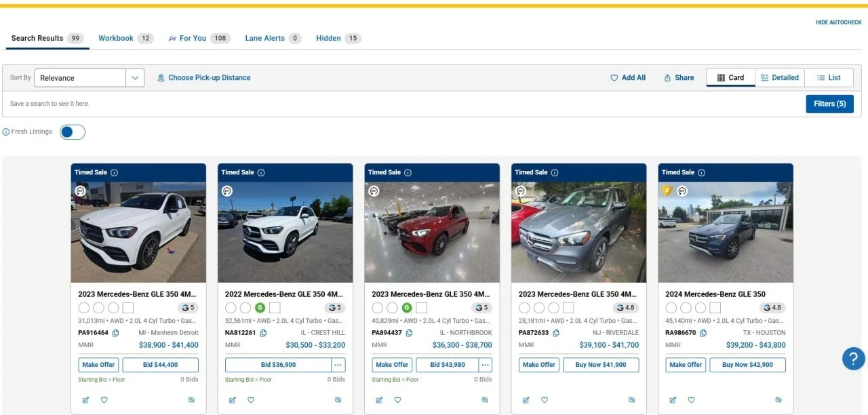The width and height of the screenshot is (868, 415).
Task: Click Buy Now $42,900 button
Action: [x=747, y=365]
